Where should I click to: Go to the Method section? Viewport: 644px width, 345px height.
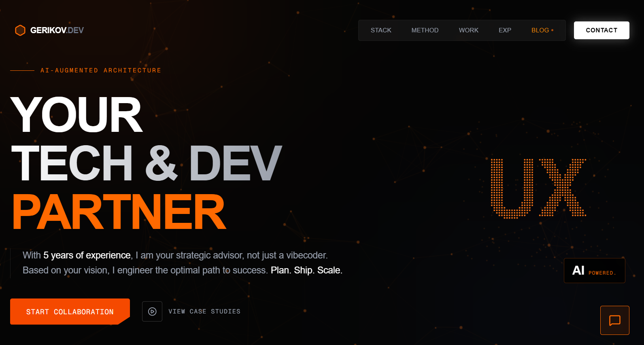tap(425, 30)
